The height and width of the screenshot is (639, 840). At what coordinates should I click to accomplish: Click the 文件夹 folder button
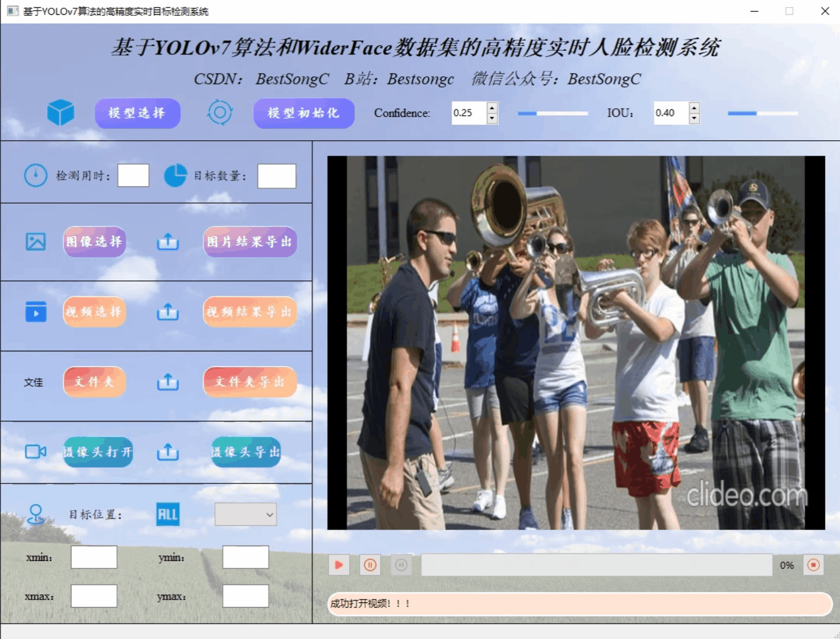(95, 382)
